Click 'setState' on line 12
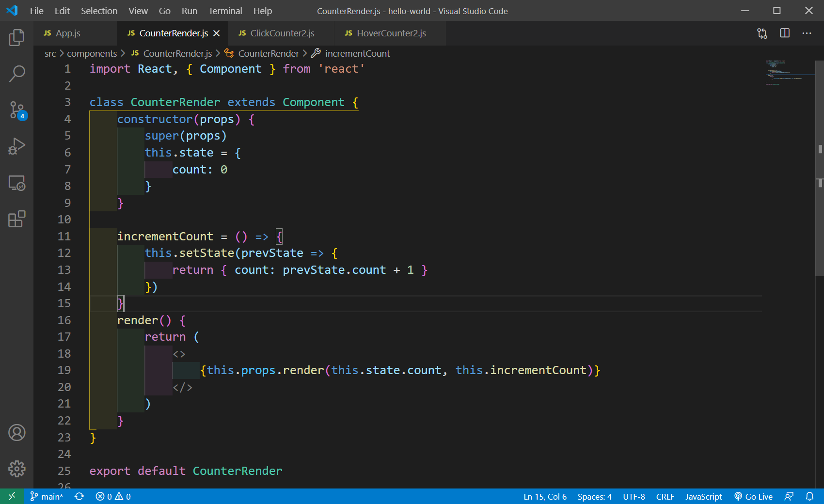Image resolution: width=824 pixels, height=504 pixels. pos(207,252)
